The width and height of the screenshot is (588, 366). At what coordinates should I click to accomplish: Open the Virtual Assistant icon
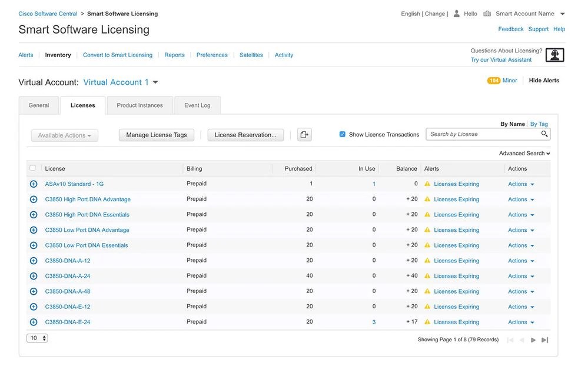554,55
